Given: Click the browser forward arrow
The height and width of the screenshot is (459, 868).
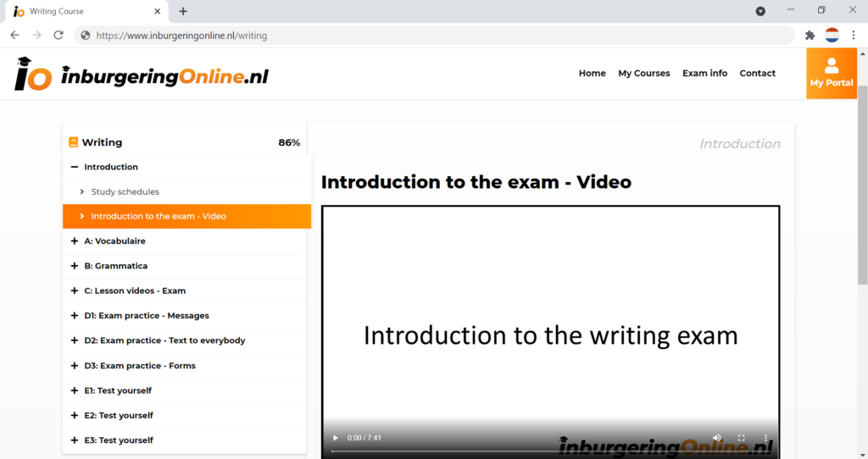Looking at the screenshot, I should 36,35.
